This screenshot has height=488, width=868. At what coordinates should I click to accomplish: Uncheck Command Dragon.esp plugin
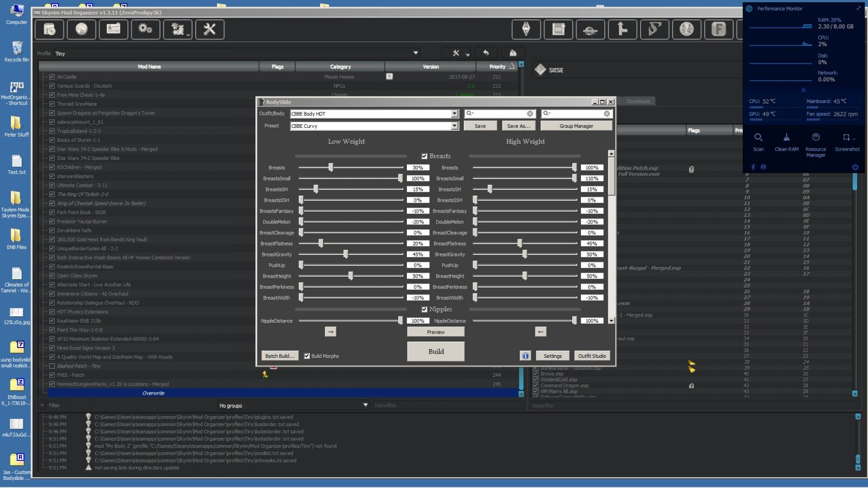click(x=535, y=386)
